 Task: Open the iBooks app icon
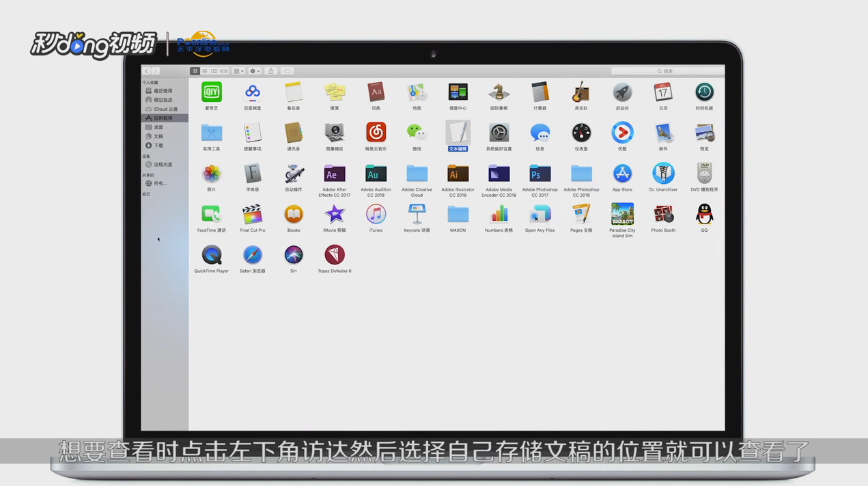(294, 214)
